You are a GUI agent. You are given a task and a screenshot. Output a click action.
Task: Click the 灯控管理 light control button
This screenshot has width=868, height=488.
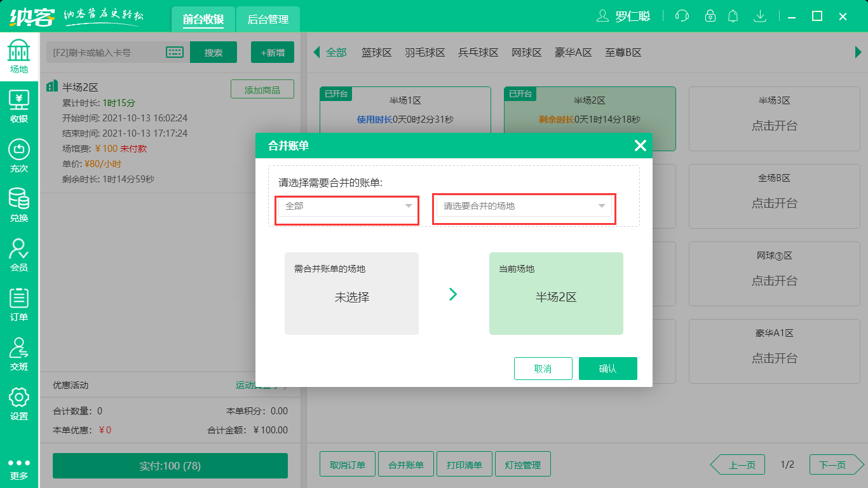[x=522, y=464]
